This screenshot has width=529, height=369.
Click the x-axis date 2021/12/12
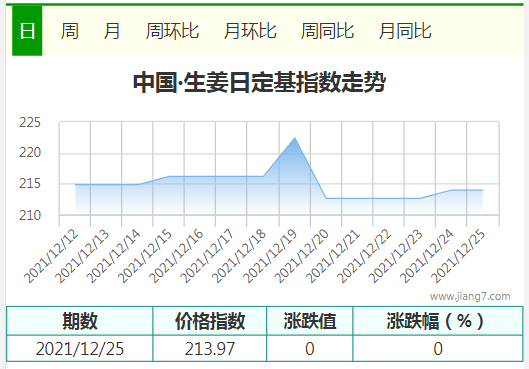(51, 256)
